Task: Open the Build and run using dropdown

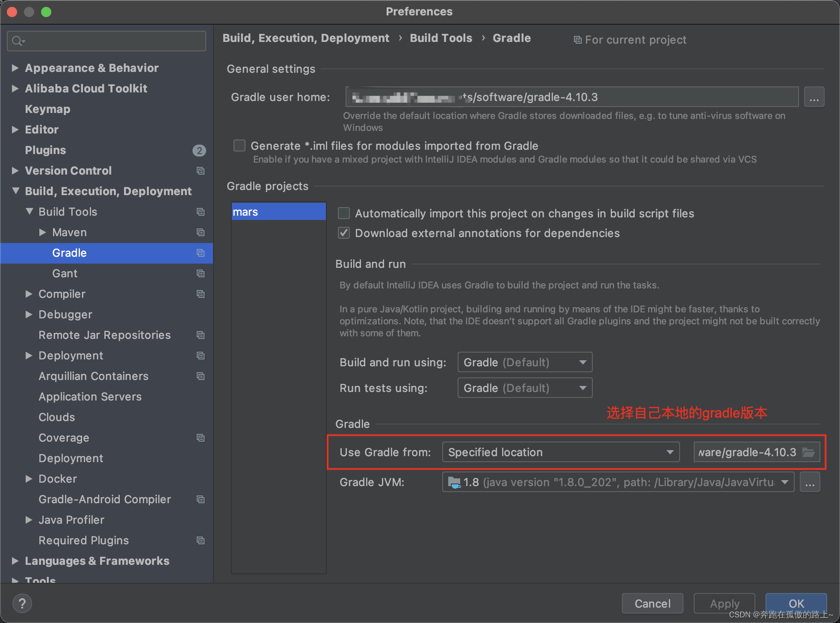Action: pos(525,362)
